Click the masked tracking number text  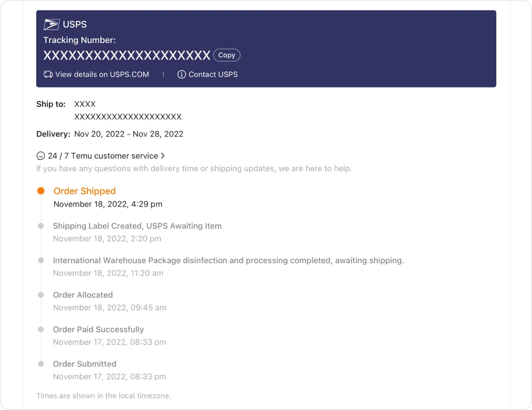coord(127,56)
